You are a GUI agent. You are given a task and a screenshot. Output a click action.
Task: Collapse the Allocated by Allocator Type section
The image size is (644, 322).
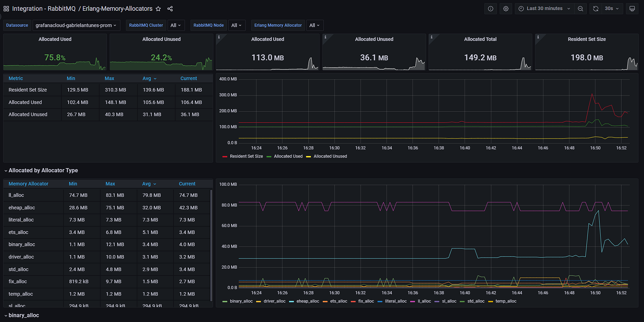click(5, 170)
